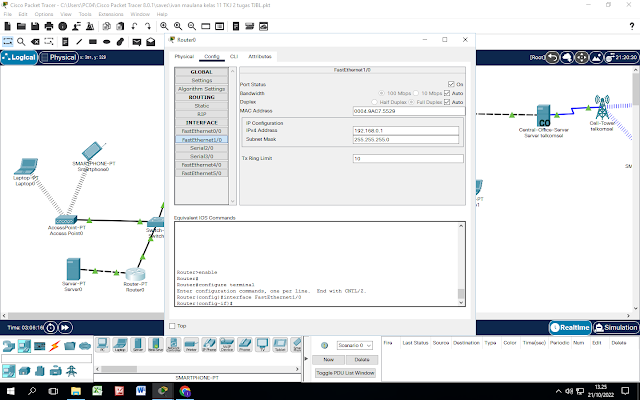Pick the Draw Line tool
Screen dimensions: 640x400
(x=79, y=42)
